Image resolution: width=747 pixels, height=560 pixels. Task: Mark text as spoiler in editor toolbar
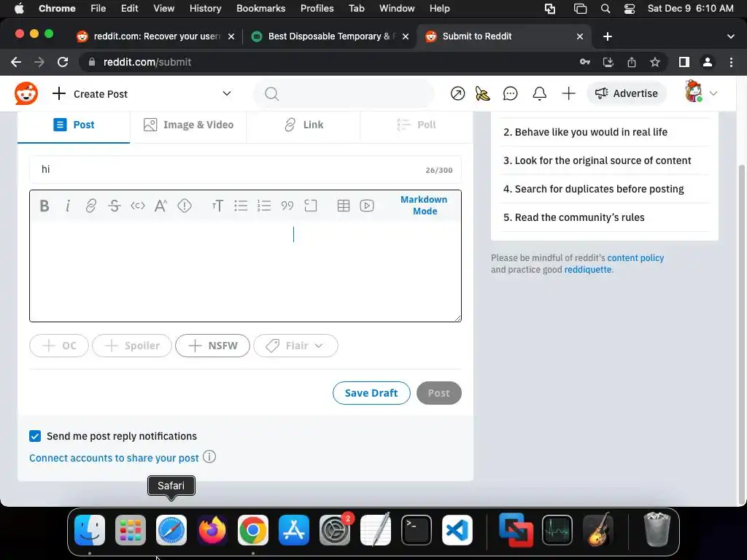pos(185,206)
